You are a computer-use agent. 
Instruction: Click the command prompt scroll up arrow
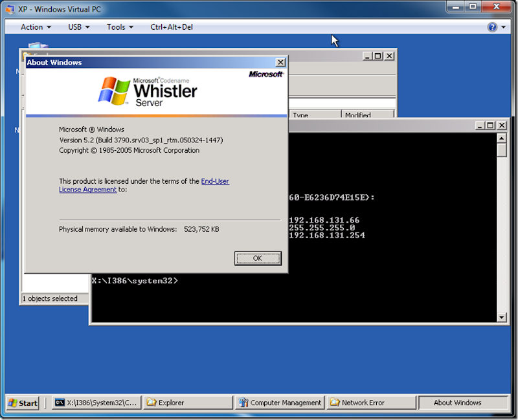pyautogui.click(x=501, y=138)
